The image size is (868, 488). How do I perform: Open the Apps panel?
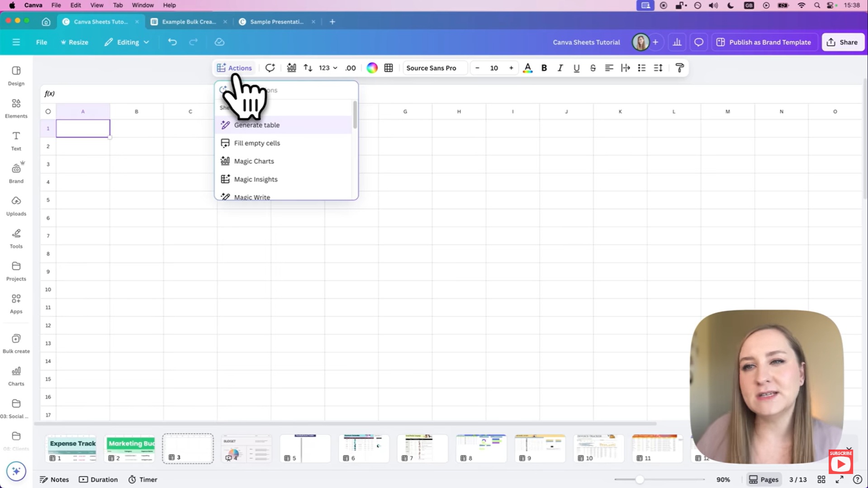16,304
